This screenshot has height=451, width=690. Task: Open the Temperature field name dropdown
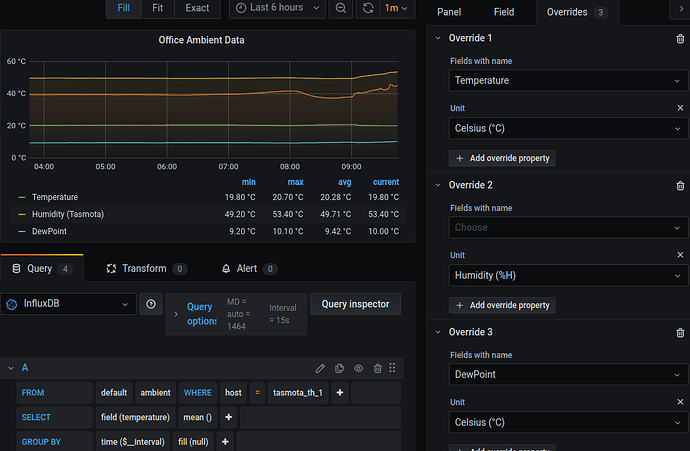(x=568, y=81)
